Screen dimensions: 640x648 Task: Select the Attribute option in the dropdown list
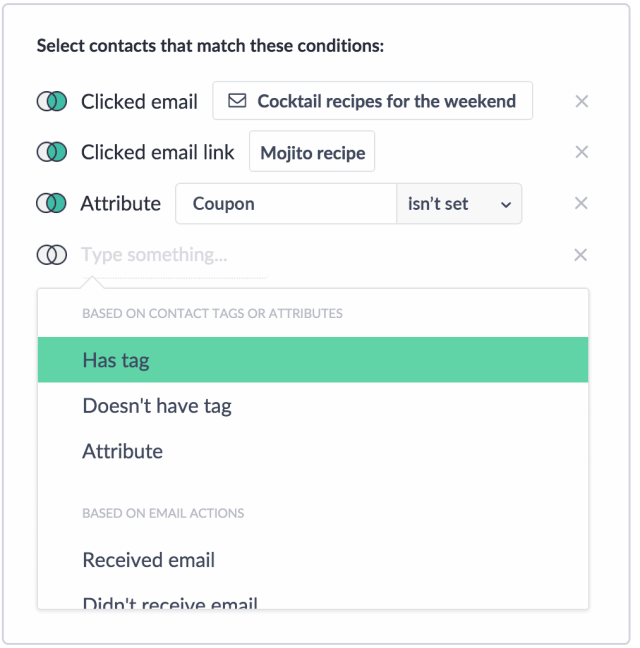pos(313,451)
